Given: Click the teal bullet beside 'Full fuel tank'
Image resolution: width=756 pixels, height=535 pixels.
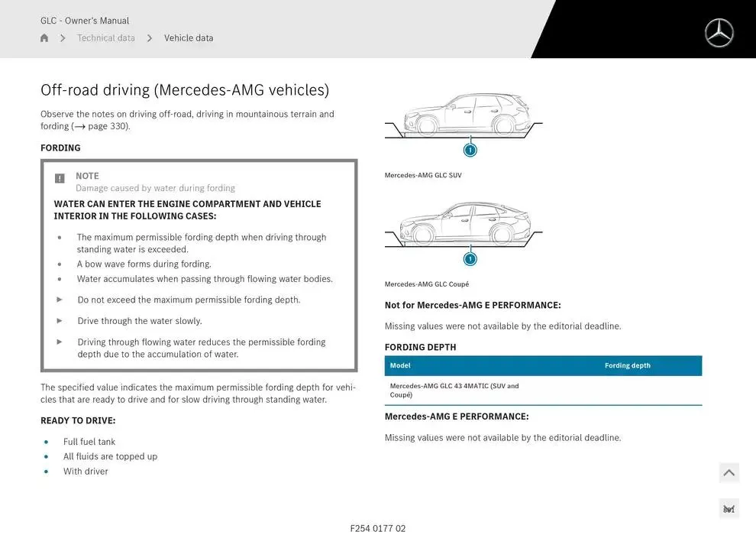Looking at the screenshot, I should [x=46, y=442].
